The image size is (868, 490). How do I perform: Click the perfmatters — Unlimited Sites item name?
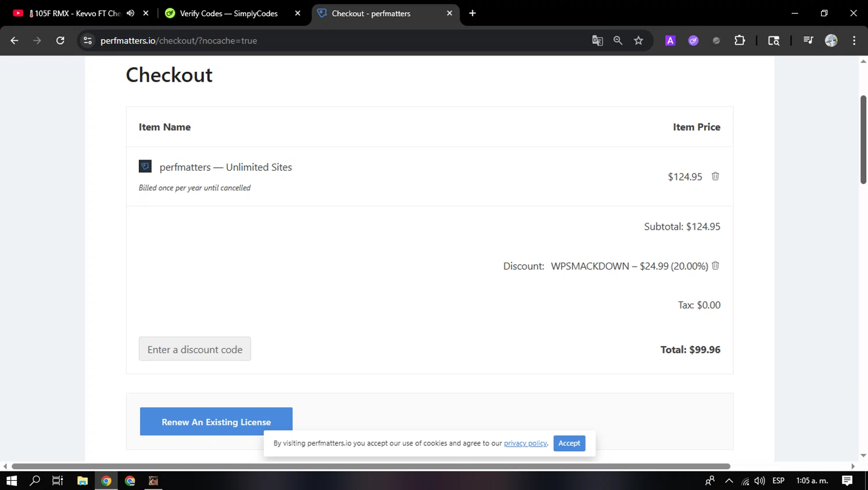click(x=226, y=167)
